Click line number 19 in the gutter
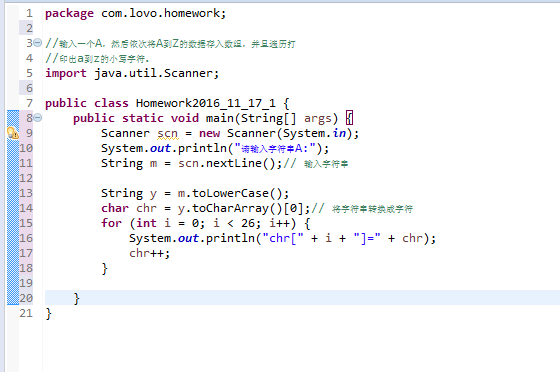The width and height of the screenshot is (560, 372). point(26,283)
